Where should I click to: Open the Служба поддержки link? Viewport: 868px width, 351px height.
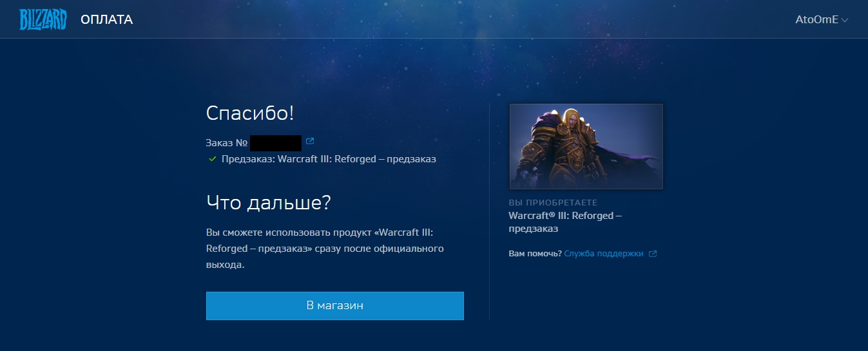coord(604,254)
